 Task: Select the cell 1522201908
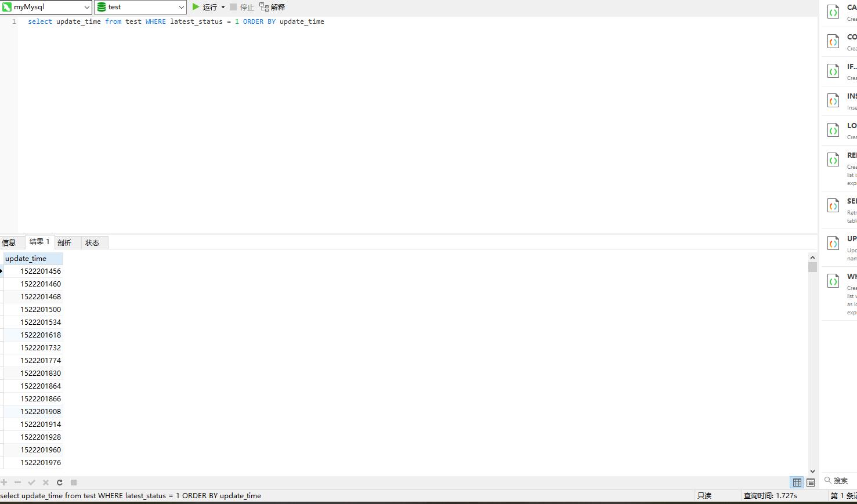point(33,412)
